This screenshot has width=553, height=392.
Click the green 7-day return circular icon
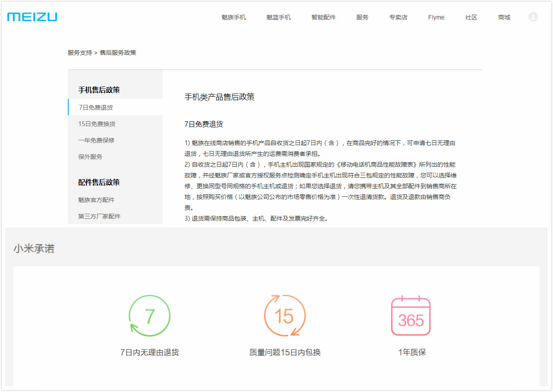click(149, 316)
